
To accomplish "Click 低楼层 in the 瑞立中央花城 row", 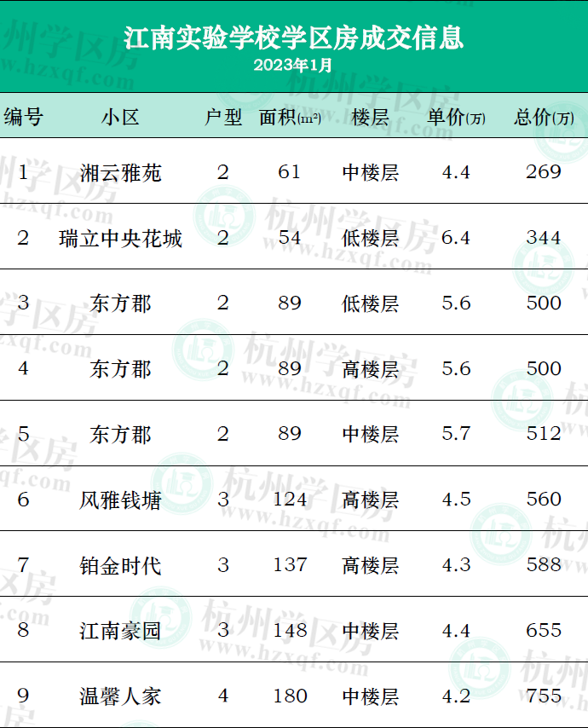I will coord(371,239).
